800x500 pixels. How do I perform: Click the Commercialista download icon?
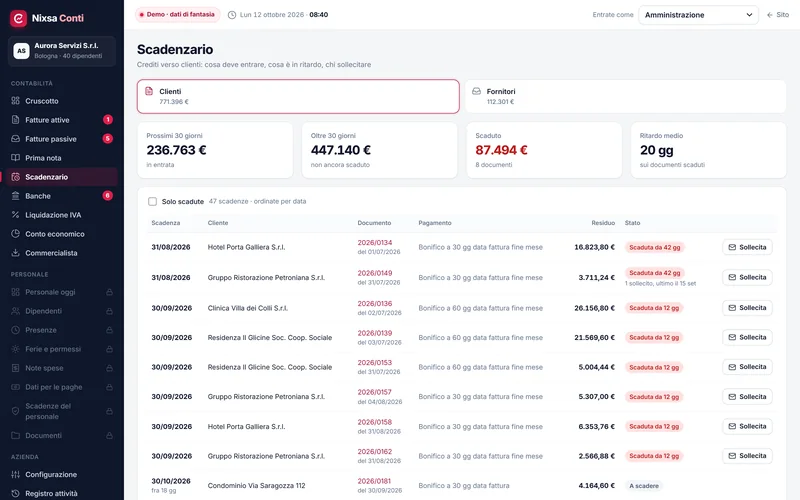pos(16,253)
